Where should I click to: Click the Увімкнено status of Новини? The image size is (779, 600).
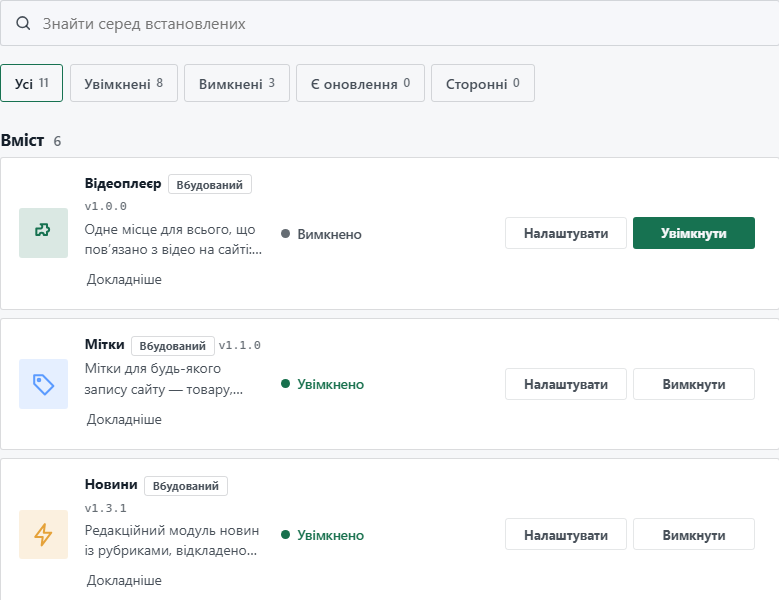coord(322,535)
